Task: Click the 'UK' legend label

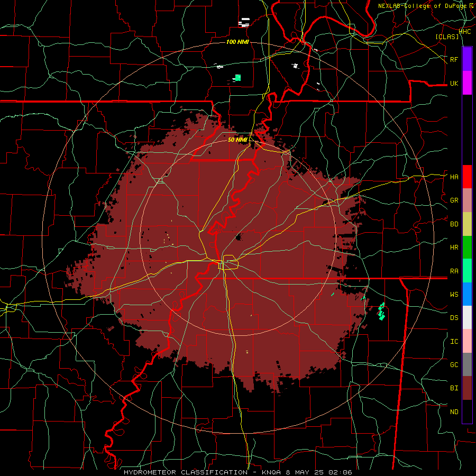Action: coord(454,83)
